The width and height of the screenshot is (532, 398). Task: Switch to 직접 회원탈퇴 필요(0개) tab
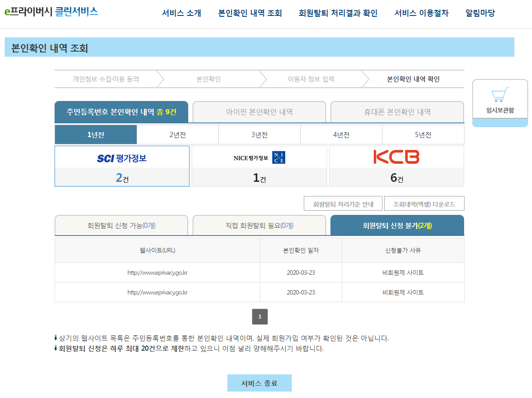coord(259,225)
